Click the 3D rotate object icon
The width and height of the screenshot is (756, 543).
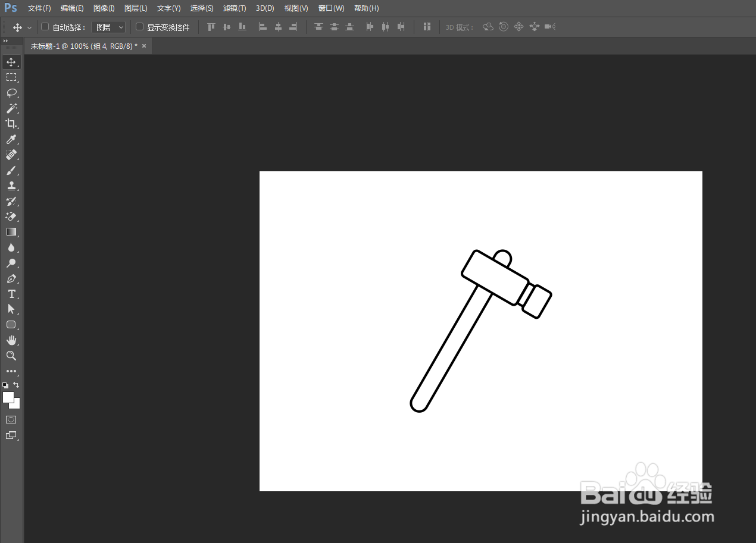[x=488, y=27]
